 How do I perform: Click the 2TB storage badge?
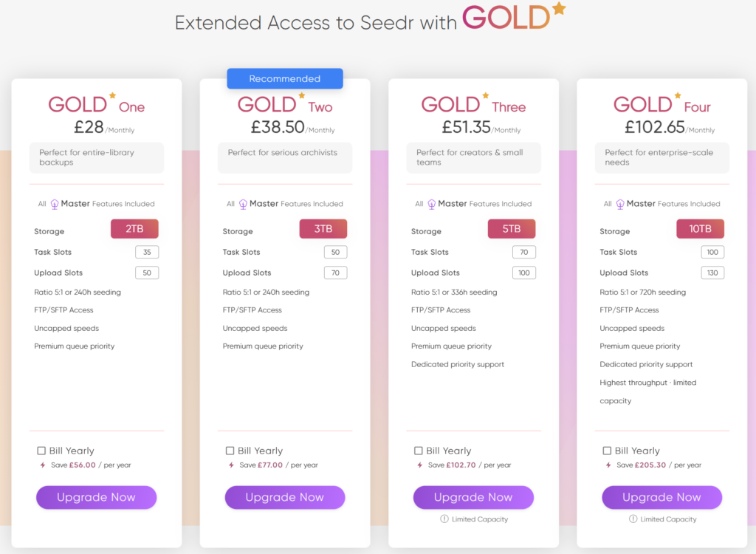coord(134,229)
